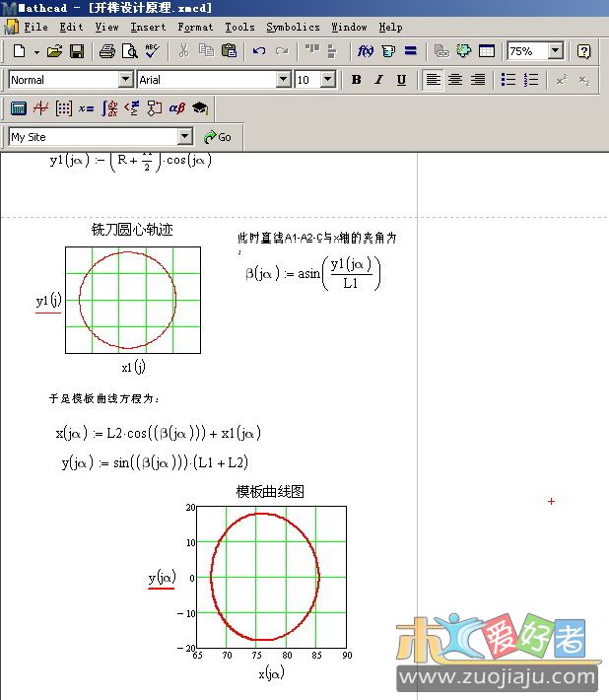Open the 75% zoom dropdown
The width and height of the screenshot is (609, 700).
point(556,51)
